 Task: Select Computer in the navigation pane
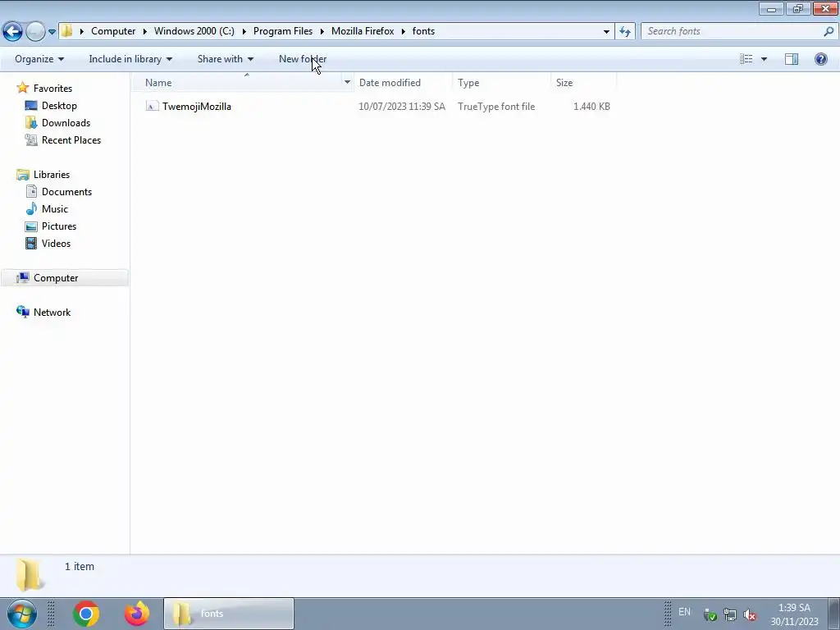pyautogui.click(x=56, y=277)
